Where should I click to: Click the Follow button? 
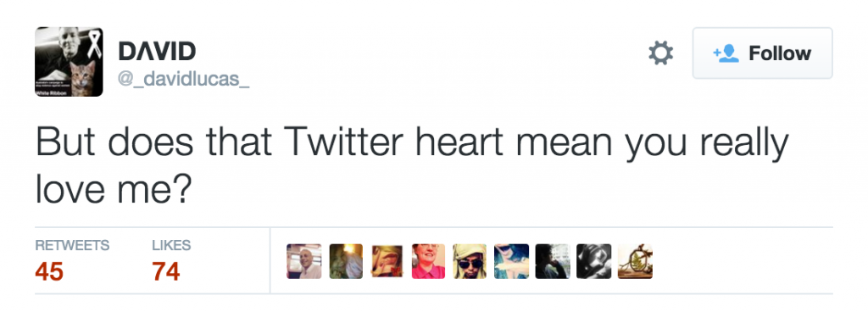pos(762,53)
